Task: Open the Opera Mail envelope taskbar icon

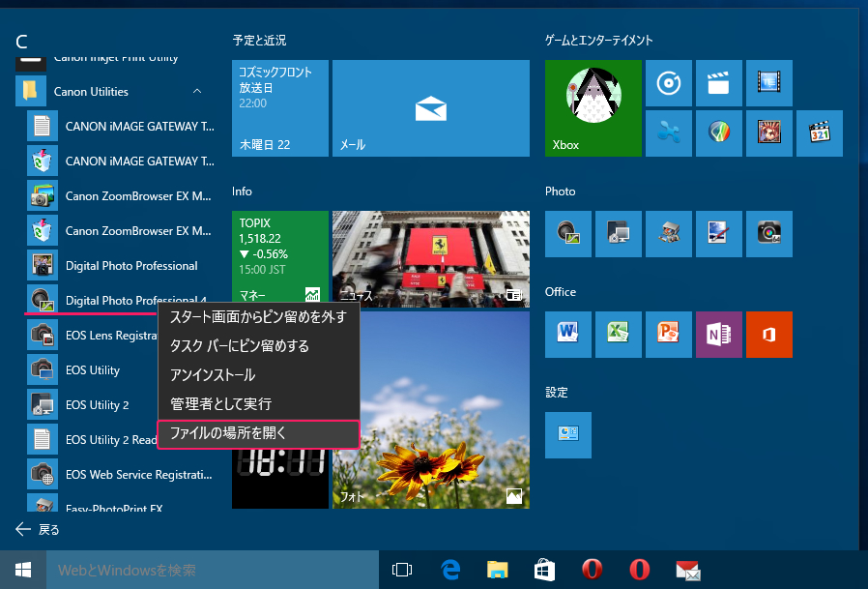Action: coord(688,570)
